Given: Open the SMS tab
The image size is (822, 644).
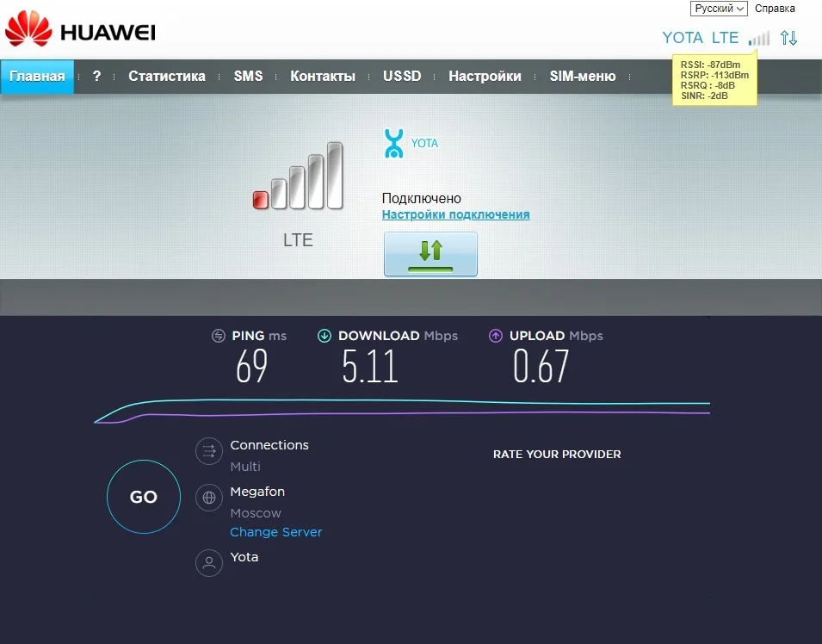Looking at the screenshot, I should [248, 76].
